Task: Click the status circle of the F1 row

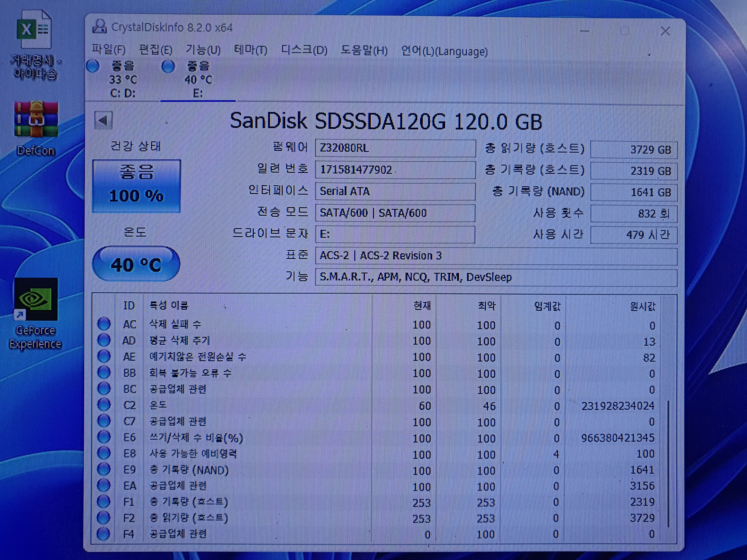Action: tap(104, 502)
